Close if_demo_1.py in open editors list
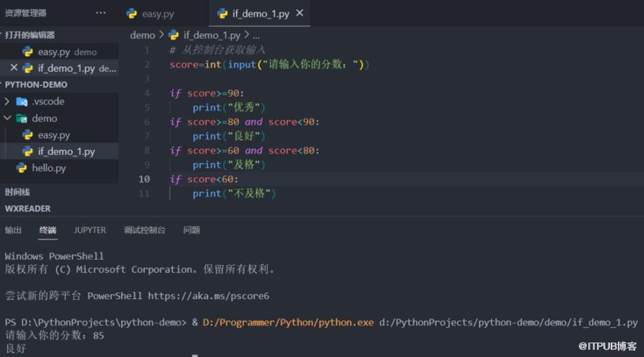 click(x=14, y=67)
